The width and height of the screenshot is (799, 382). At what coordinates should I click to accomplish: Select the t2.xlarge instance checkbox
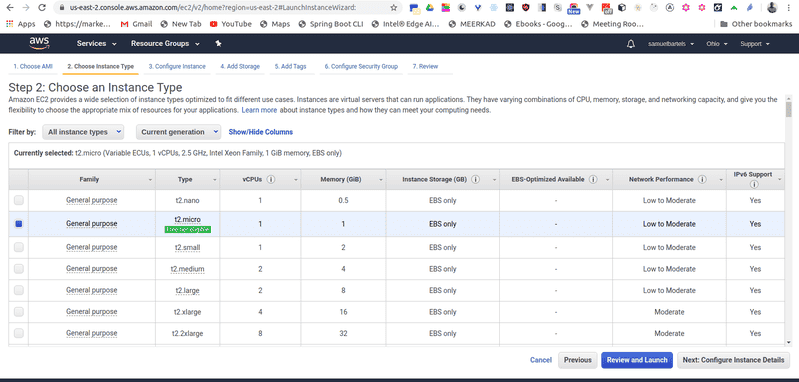pos(19,312)
